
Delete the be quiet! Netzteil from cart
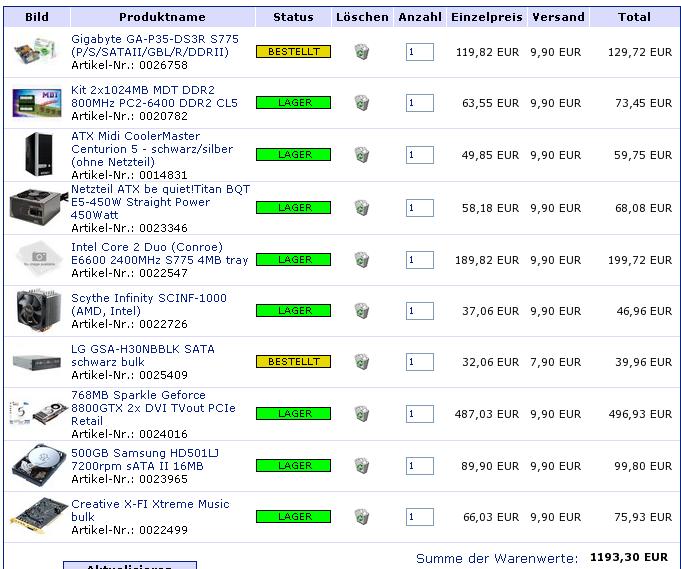point(362,208)
